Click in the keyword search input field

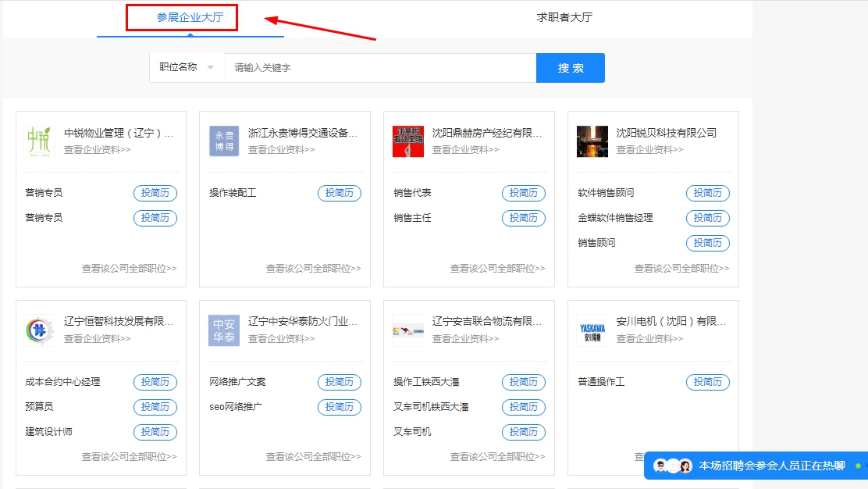click(x=379, y=68)
